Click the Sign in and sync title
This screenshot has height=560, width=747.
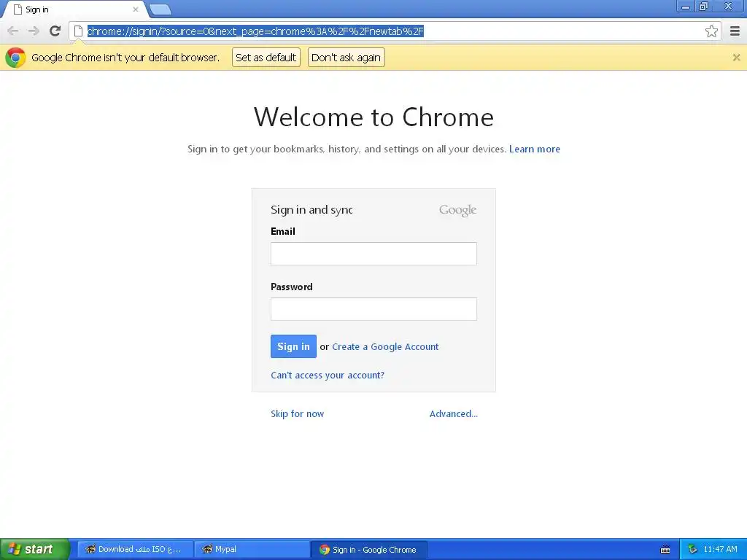311,210
